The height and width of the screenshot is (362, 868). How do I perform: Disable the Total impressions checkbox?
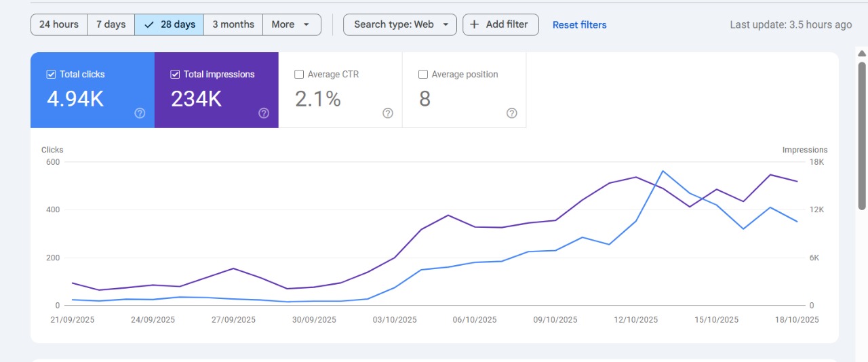(x=175, y=75)
